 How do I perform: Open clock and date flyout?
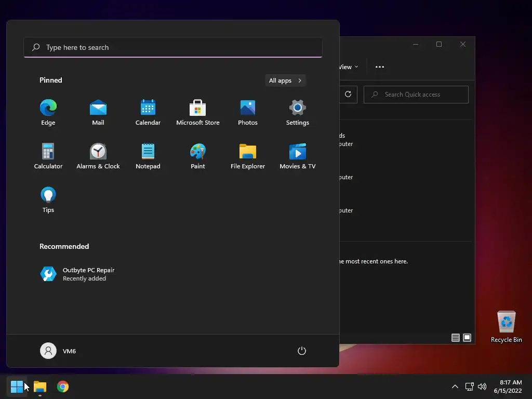[508, 387]
